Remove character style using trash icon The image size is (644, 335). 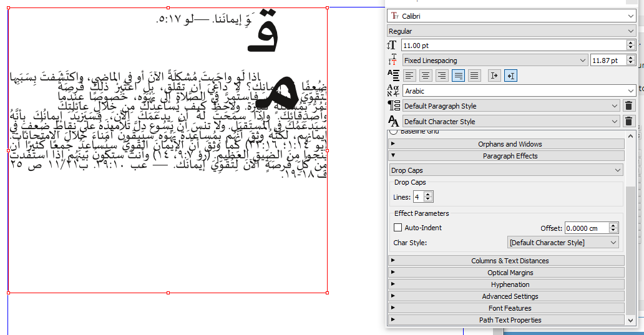(x=629, y=122)
